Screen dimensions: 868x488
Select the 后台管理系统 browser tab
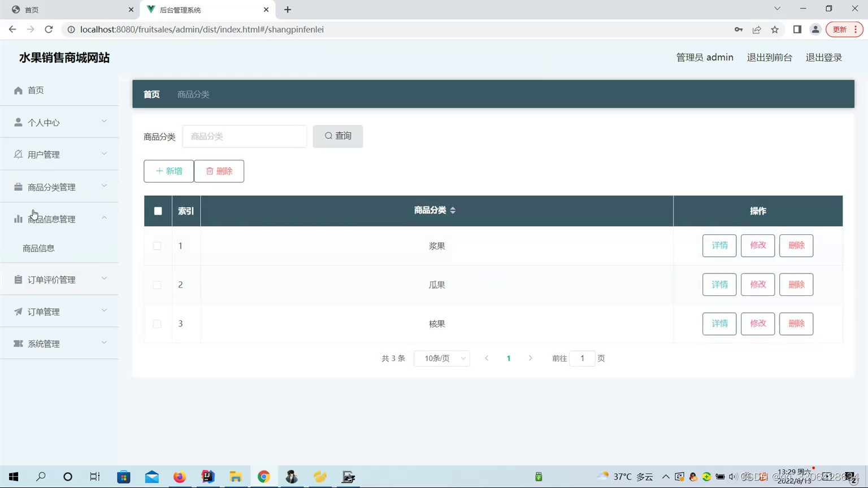[x=207, y=10]
